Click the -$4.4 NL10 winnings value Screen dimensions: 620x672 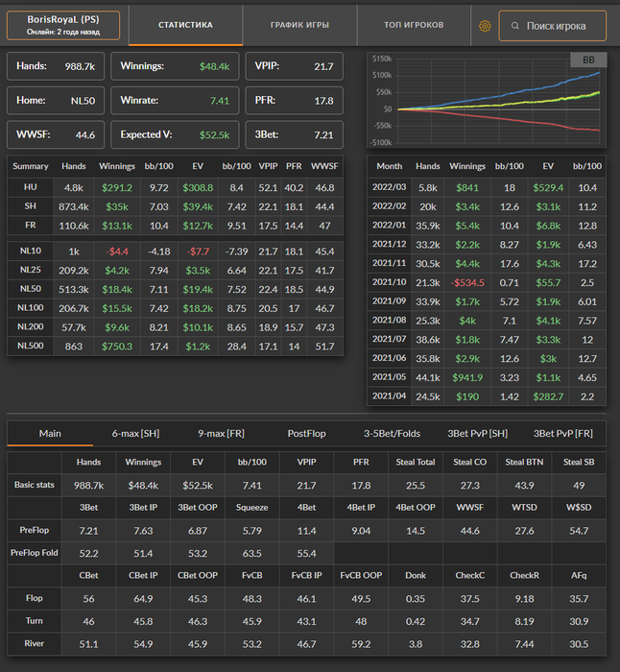tap(117, 252)
